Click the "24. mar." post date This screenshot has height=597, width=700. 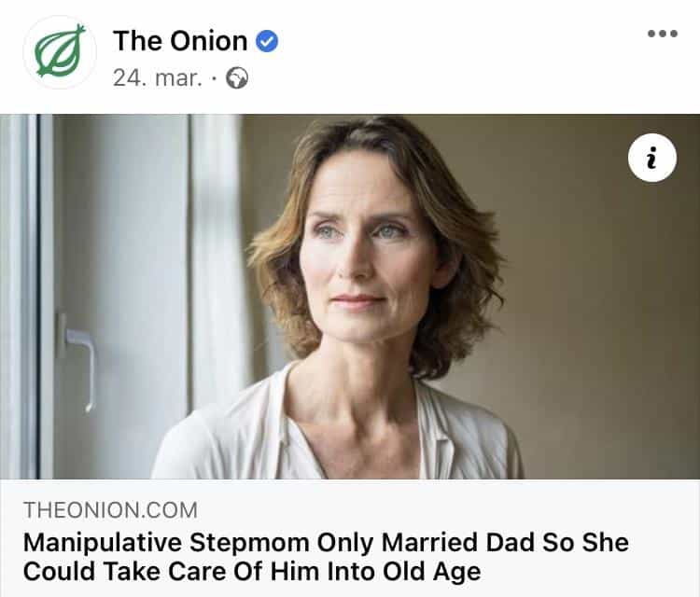click(x=157, y=78)
